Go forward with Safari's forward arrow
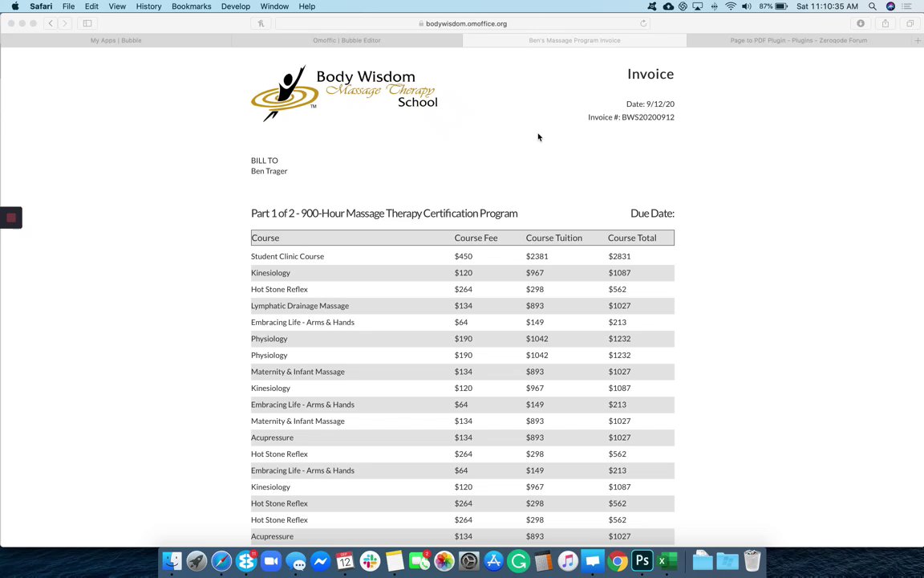The width and height of the screenshot is (924, 578). (65, 23)
